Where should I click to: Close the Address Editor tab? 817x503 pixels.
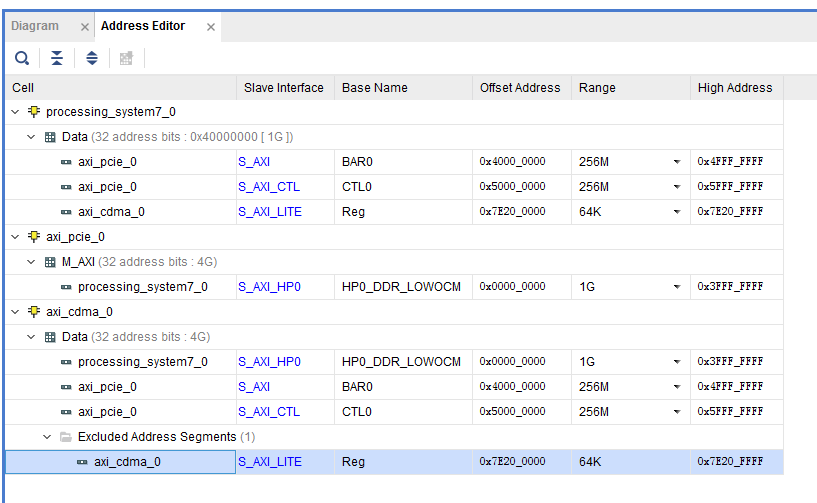pos(211,27)
